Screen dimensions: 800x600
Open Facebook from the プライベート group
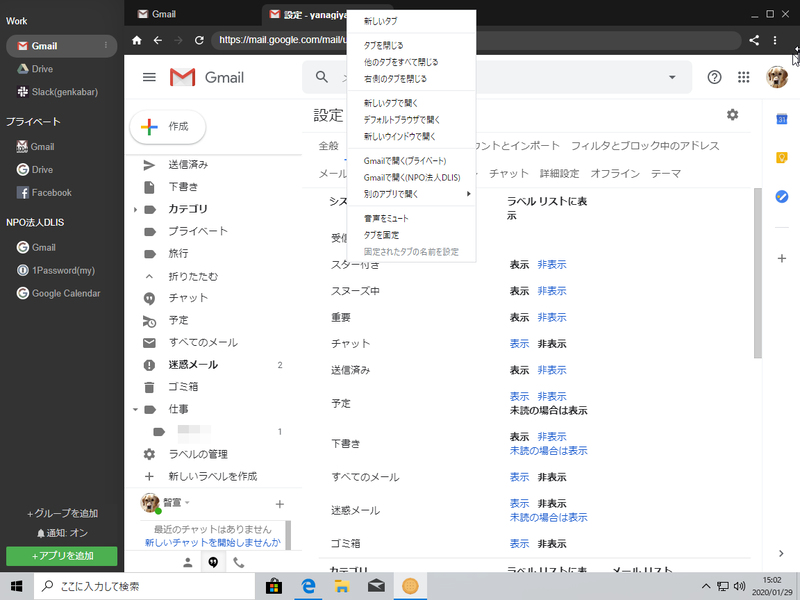click(x=51, y=192)
